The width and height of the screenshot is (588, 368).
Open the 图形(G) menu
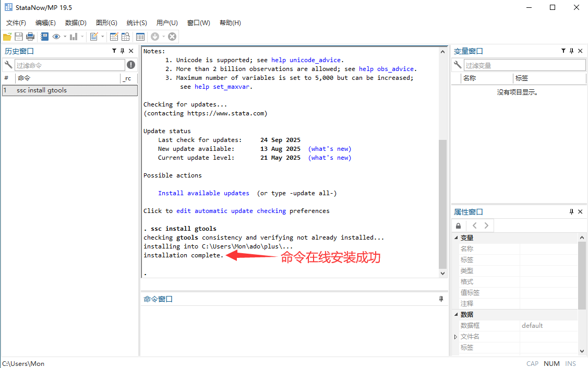106,23
